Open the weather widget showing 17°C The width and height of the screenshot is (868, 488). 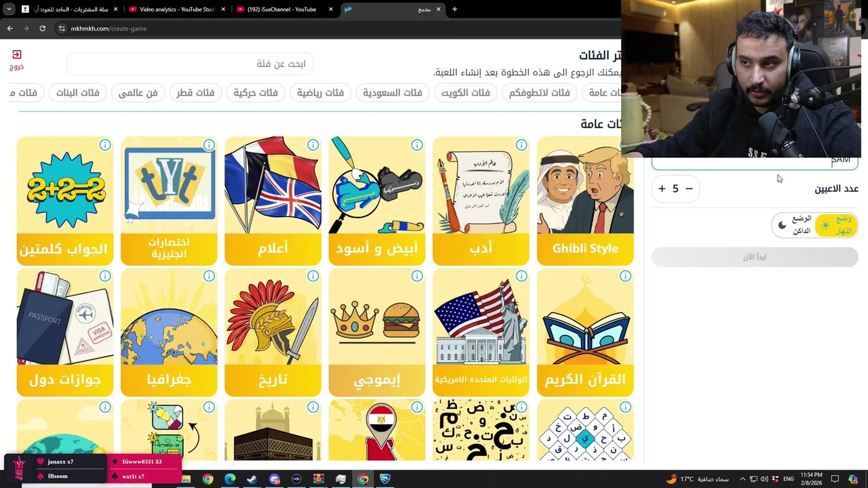[697, 479]
